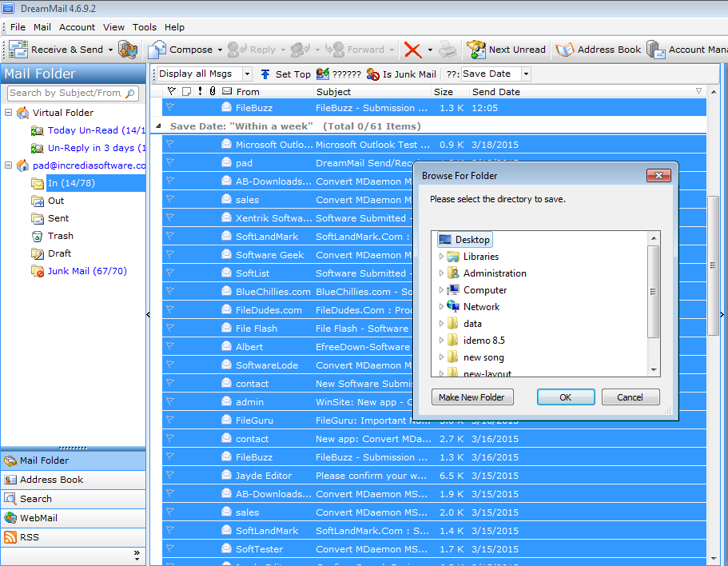Viewport: 728px width, 566px height.
Task: Open the Receive & Send dropdown arrow
Action: click(x=110, y=50)
